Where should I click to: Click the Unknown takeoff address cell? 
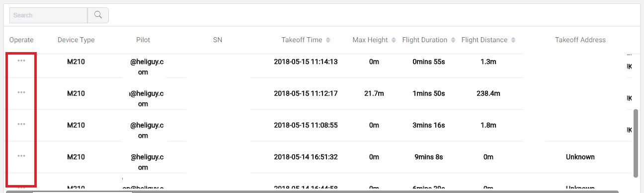pyautogui.click(x=580, y=157)
